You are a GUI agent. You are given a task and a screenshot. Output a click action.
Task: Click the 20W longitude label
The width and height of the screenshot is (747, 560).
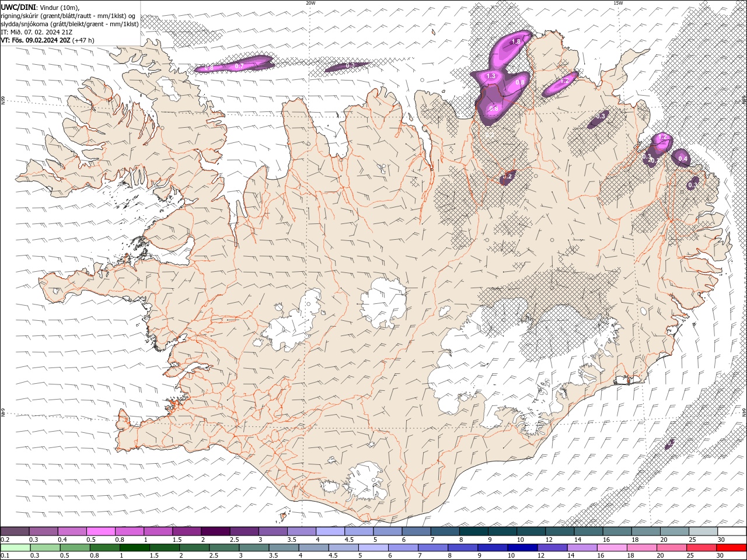[x=311, y=3]
